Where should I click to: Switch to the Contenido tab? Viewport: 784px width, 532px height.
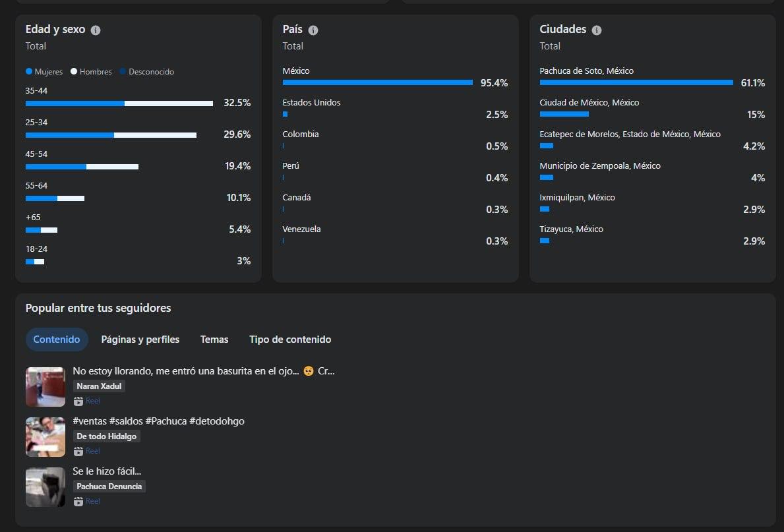pyautogui.click(x=57, y=340)
